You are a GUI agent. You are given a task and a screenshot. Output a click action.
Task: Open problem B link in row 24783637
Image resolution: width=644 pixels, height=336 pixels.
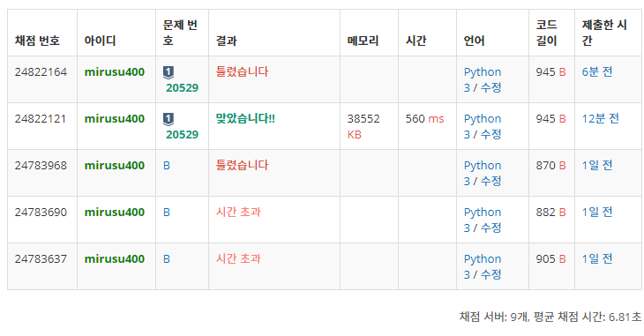(167, 259)
